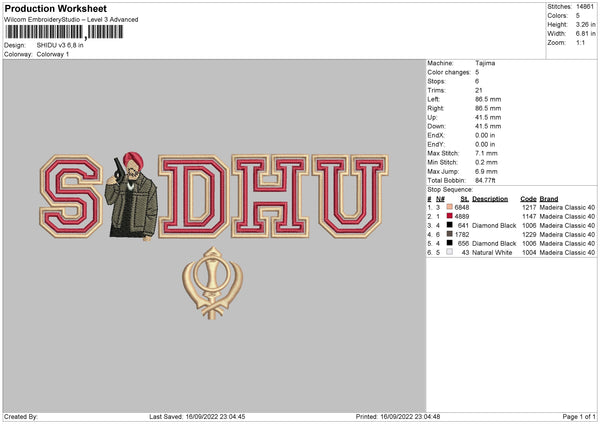
Task: Click stitch count '6848' in stop row 1
Action: pos(462,207)
